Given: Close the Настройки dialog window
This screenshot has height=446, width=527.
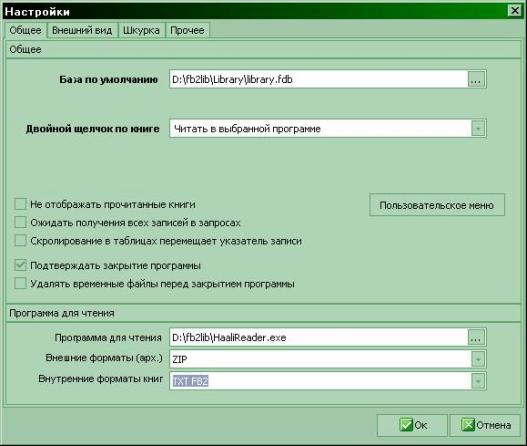Looking at the screenshot, I should point(514,11).
